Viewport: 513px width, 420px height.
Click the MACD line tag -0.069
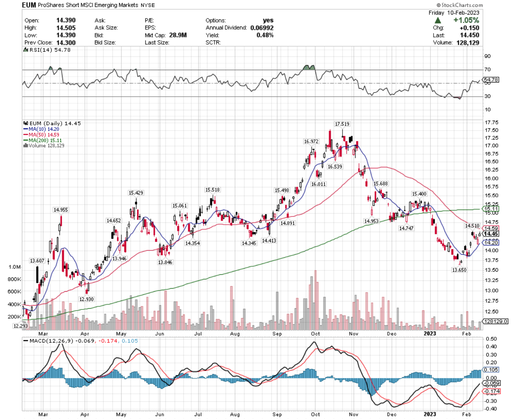pyautogui.click(x=492, y=383)
